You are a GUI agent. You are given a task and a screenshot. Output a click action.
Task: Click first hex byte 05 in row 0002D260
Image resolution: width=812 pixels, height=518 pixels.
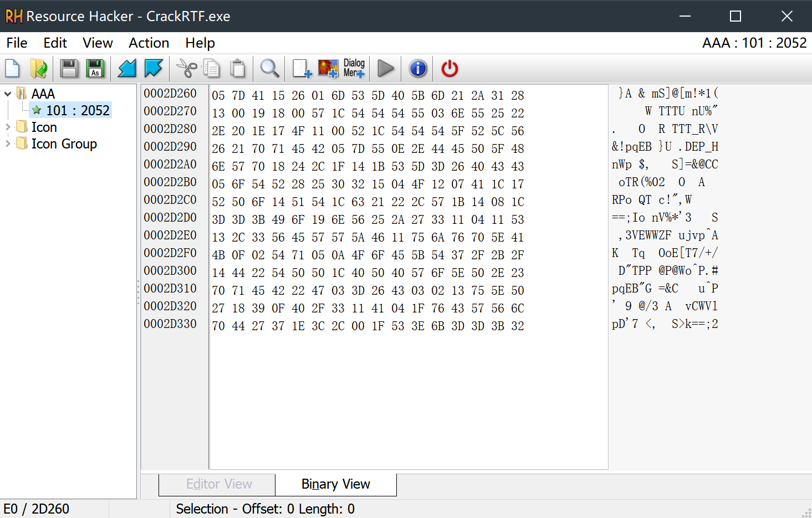pyautogui.click(x=218, y=95)
